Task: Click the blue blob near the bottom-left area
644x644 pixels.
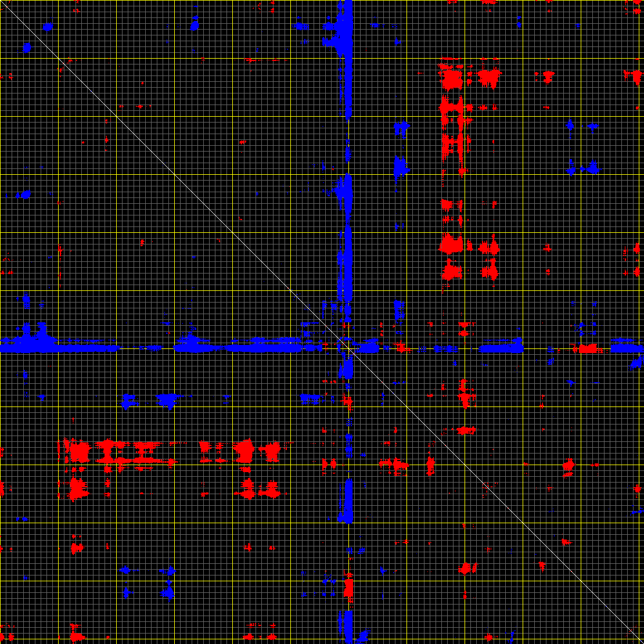Action: pos(167,592)
